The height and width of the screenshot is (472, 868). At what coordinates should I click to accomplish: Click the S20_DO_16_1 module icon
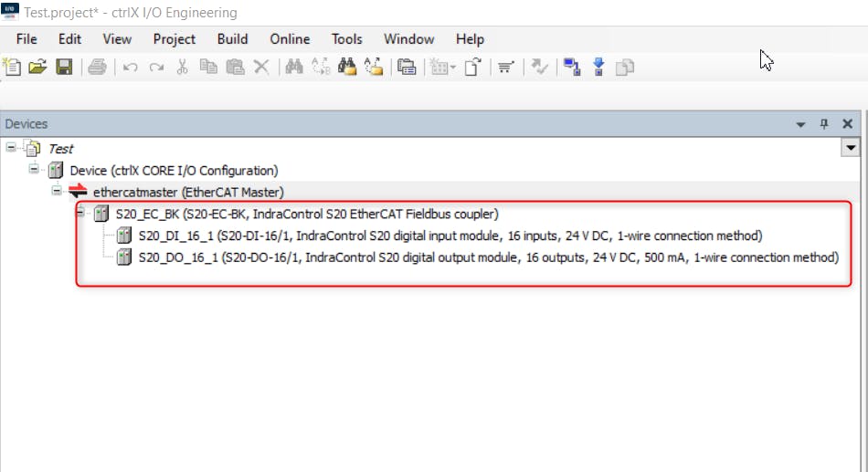(x=124, y=257)
